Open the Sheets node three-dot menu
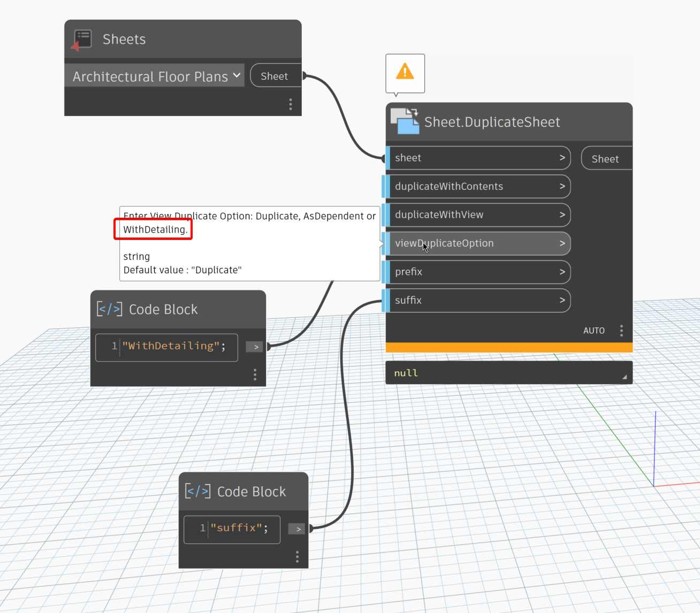This screenshot has height=613, width=700. pos(291,104)
